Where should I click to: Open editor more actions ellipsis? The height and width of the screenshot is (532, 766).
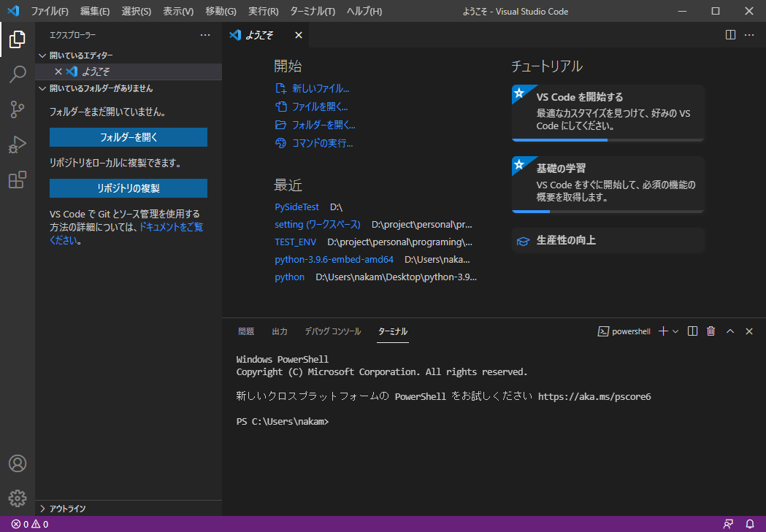[x=749, y=34]
